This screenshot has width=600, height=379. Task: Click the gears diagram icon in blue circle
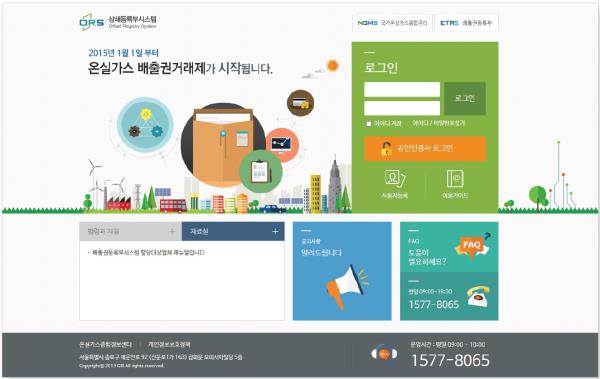(145, 125)
